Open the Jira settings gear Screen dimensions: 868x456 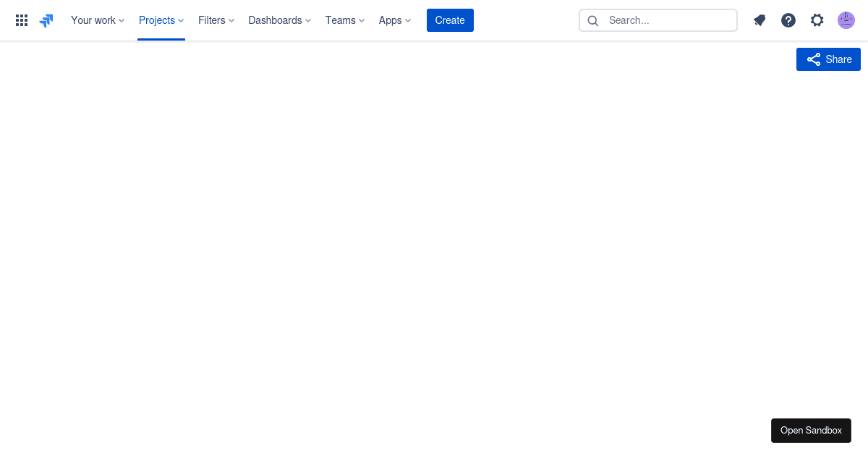817,20
